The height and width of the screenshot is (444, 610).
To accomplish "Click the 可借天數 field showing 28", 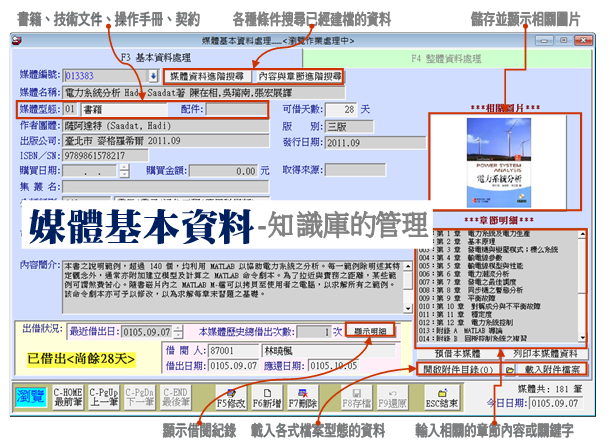I will pyautogui.click(x=341, y=109).
